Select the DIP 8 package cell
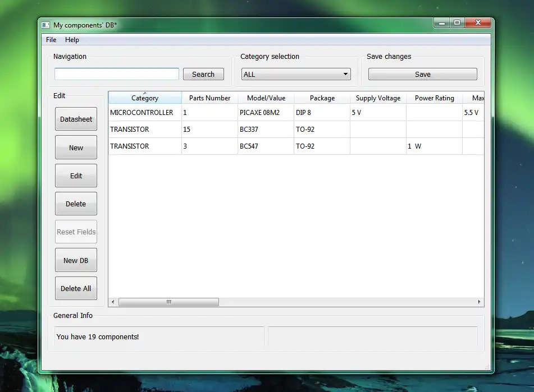This screenshot has width=534, height=392. (322, 113)
